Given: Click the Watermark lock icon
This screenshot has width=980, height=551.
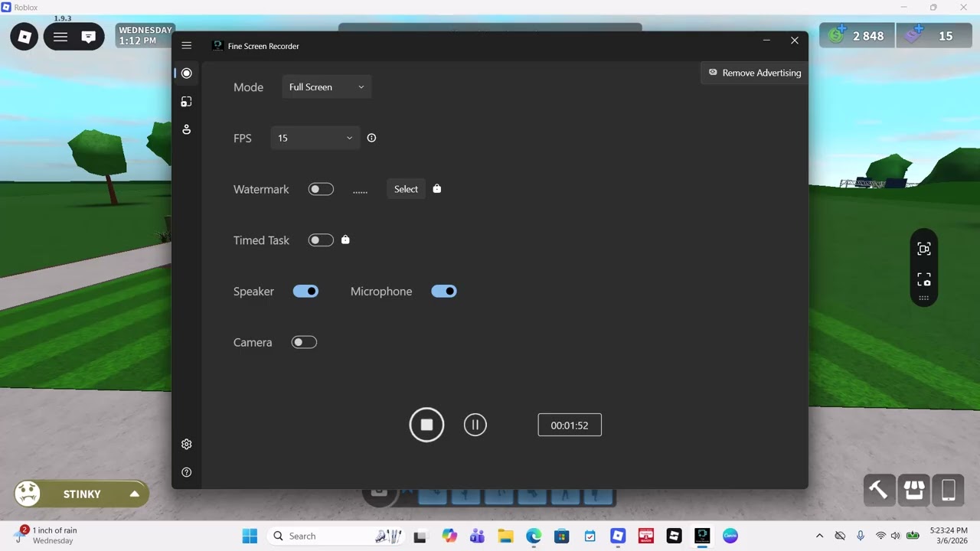Looking at the screenshot, I should click(x=436, y=188).
